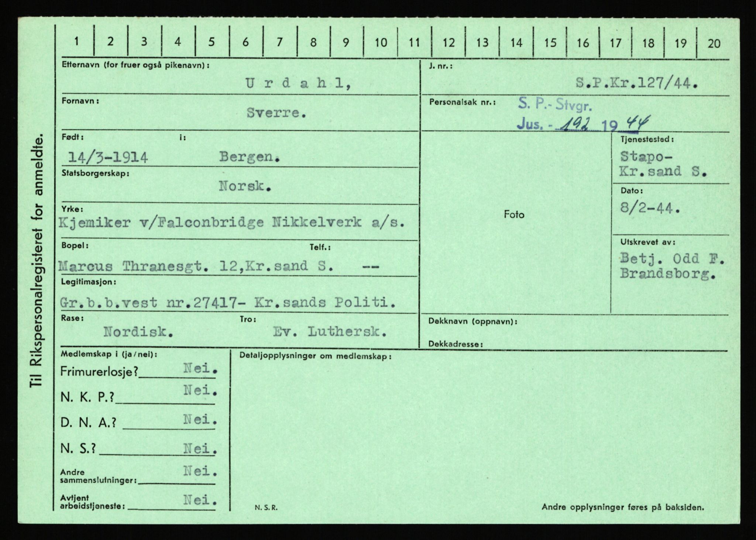The image size is (756, 540).
Task: Click the citizenship value 'Norsk.'
Action: 245,186
